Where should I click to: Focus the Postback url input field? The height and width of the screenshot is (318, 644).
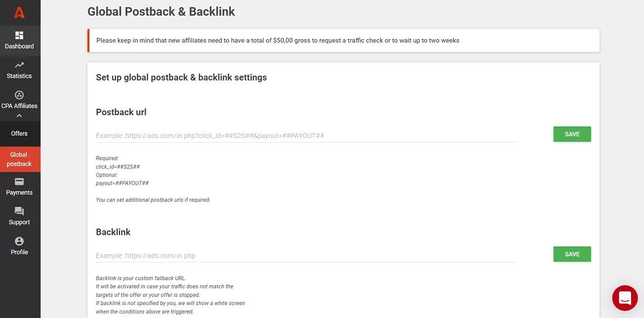click(306, 136)
